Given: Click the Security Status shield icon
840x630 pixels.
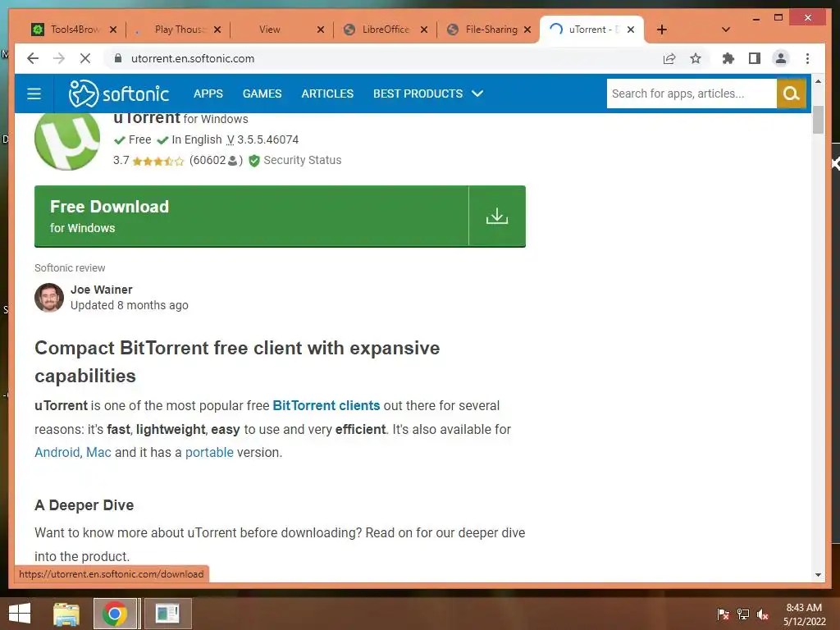Looking at the screenshot, I should coord(254,160).
